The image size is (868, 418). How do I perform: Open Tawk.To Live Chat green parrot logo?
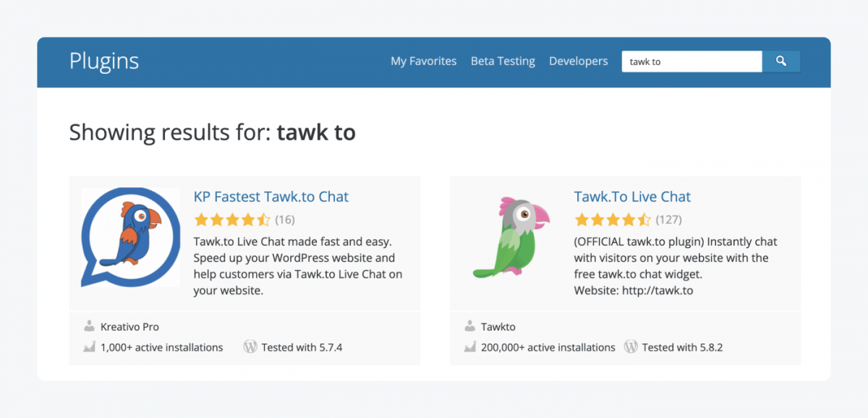click(x=511, y=238)
